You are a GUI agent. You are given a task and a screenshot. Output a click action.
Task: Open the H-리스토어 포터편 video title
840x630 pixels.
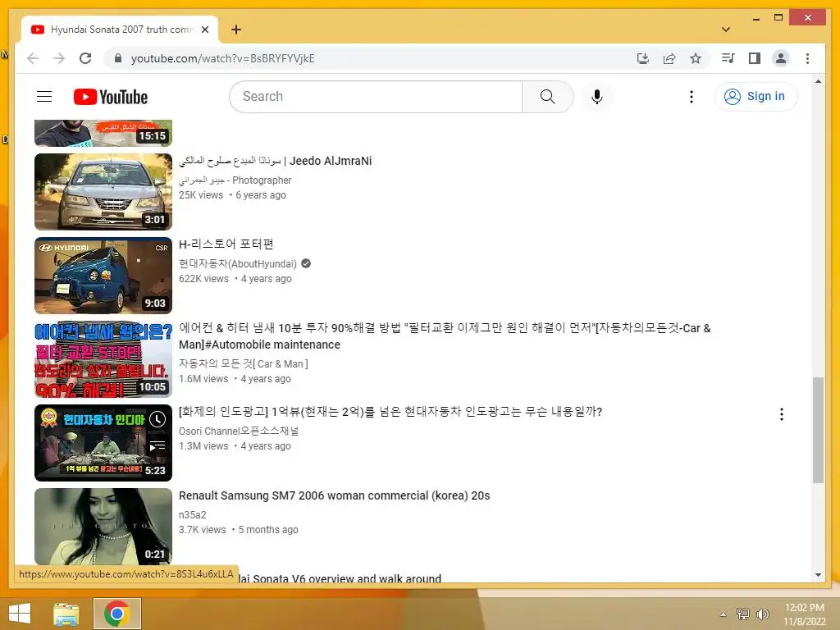[x=226, y=244]
